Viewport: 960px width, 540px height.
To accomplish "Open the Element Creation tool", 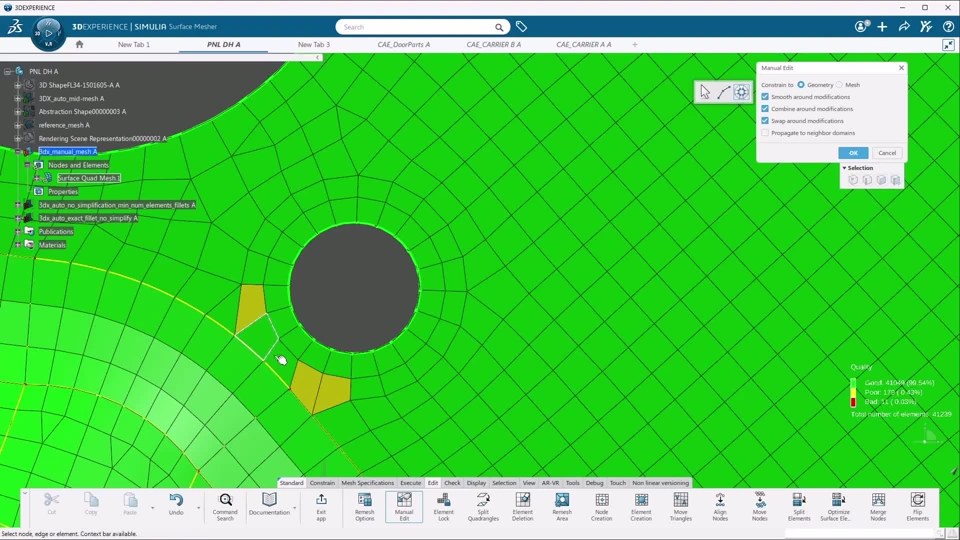I will (x=641, y=506).
